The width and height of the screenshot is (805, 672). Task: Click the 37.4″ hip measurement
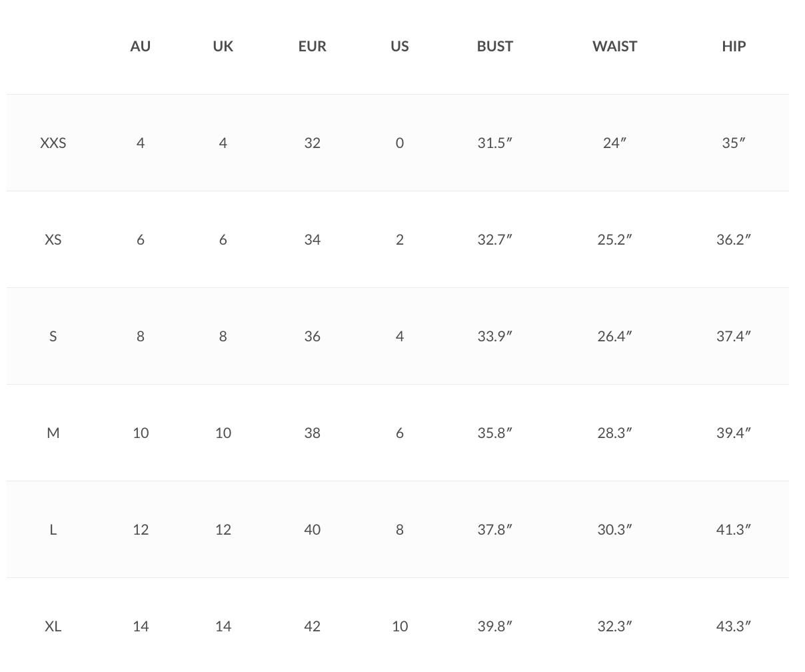tap(733, 336)
